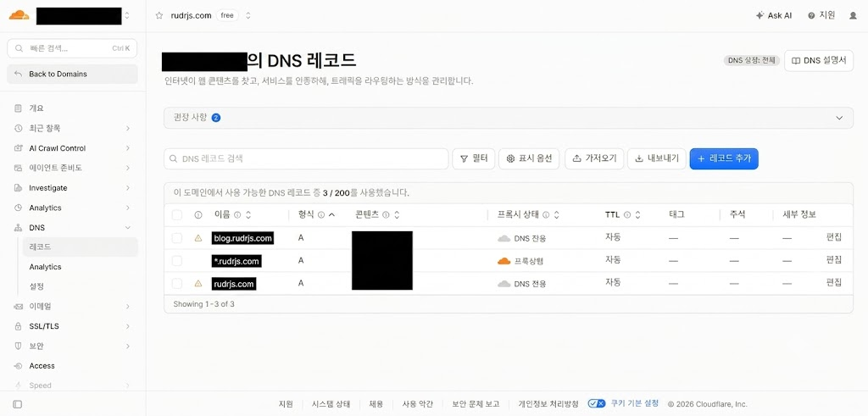Edit the rudrjs.com root record
The height and width of the screenshot is (416, 868).
834,282
